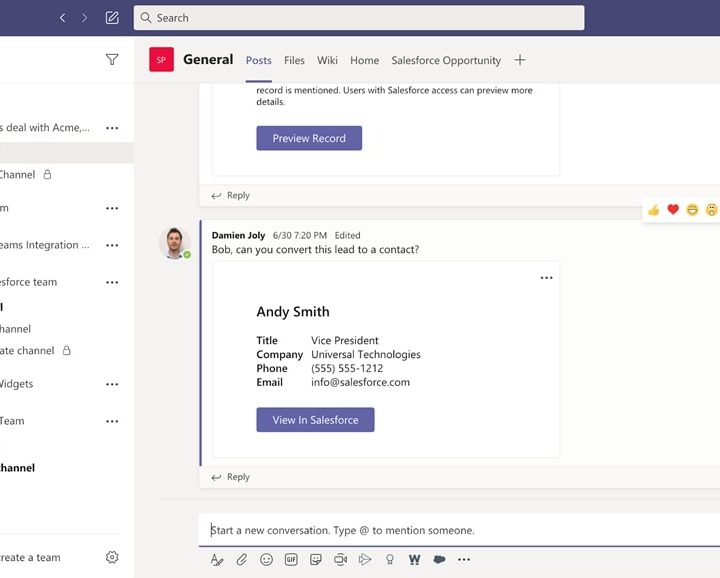720x578 pixels.
Task: Select the locked Channel entry
Action: (26, 174)
